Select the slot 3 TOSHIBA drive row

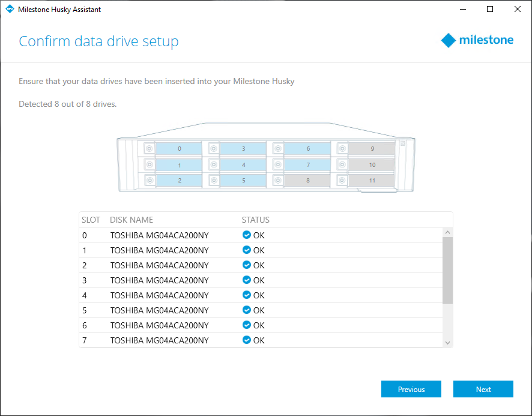159,280
